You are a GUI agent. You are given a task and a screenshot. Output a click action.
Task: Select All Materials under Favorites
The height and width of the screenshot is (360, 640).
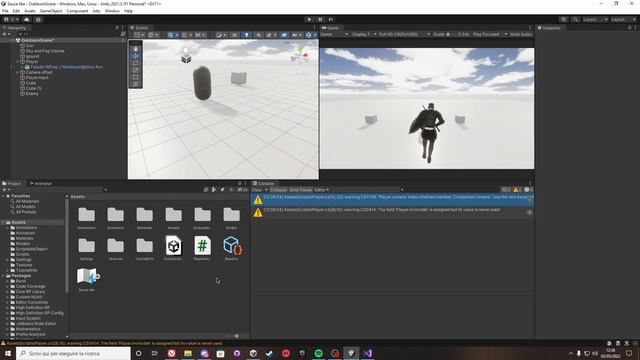click(27, 202)
